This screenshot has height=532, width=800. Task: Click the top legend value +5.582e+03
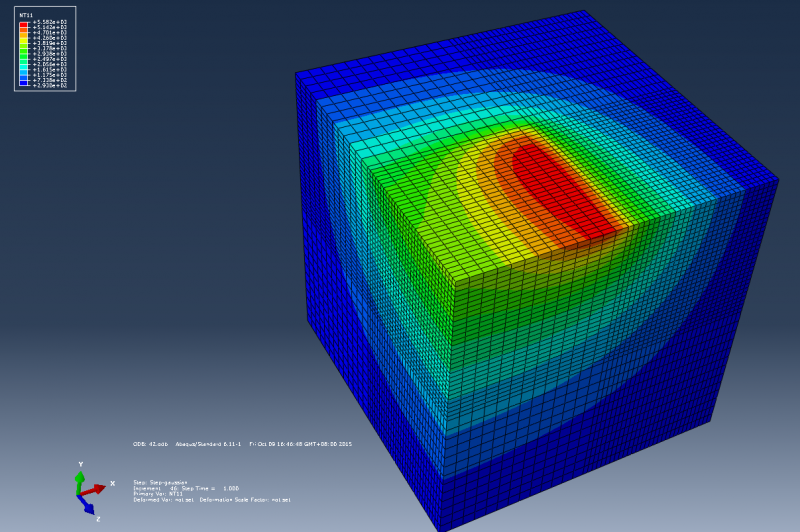[x=50, y=22]
